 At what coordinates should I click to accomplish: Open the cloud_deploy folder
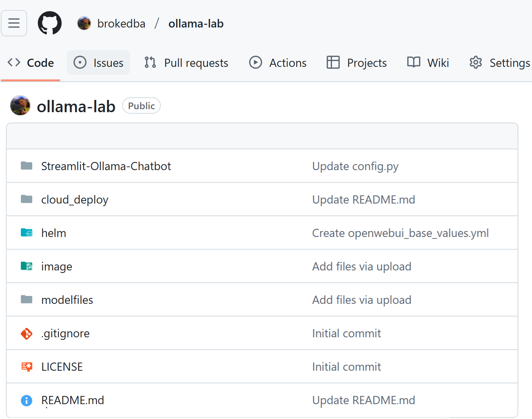75,200
